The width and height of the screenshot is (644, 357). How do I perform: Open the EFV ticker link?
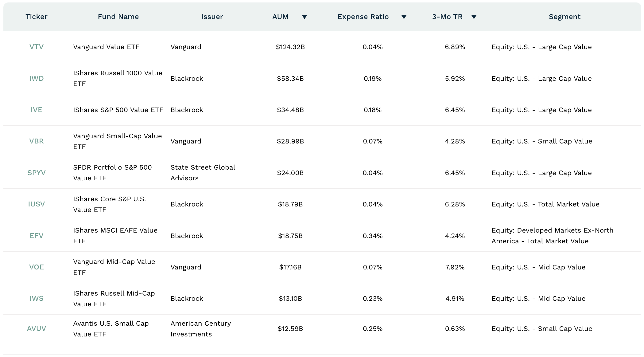37,236
